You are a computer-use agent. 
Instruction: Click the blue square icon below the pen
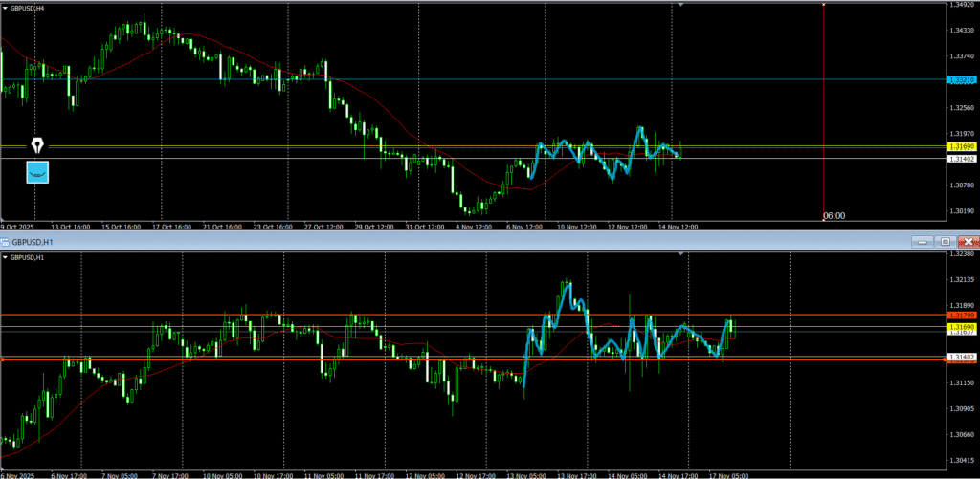coord(37,172)
